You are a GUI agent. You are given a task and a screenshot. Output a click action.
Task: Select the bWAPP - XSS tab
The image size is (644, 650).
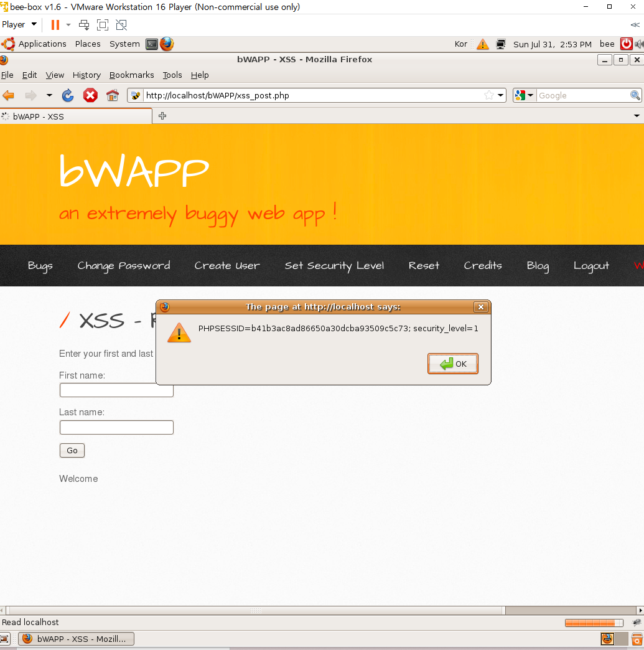pyautogui.click(x=76, y=116)
